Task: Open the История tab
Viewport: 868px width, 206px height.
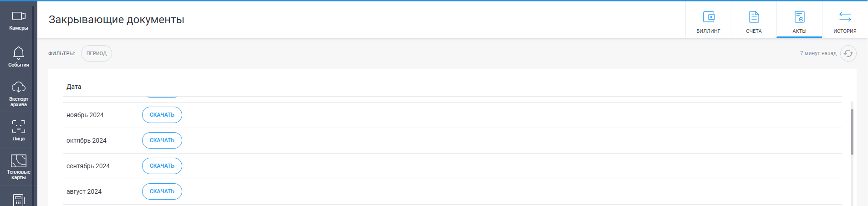Action: tap(845, 20)
